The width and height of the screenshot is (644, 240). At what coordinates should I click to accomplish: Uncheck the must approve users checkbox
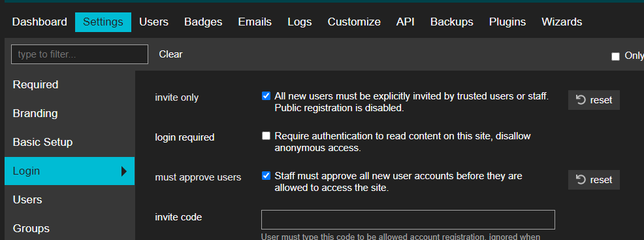[x=266, y=176]
